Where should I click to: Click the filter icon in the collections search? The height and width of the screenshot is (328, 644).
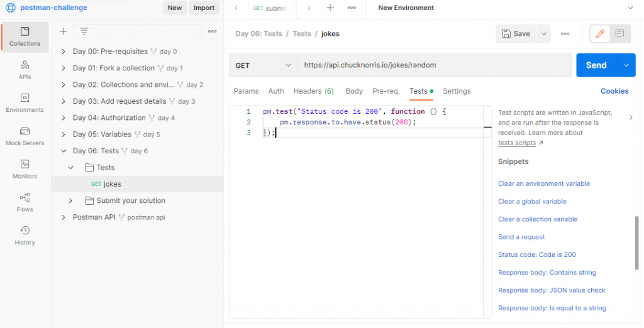(84, 31)
